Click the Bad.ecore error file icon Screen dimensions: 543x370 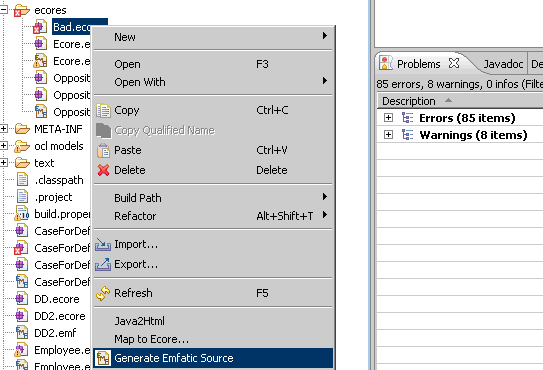click(40, 27)
